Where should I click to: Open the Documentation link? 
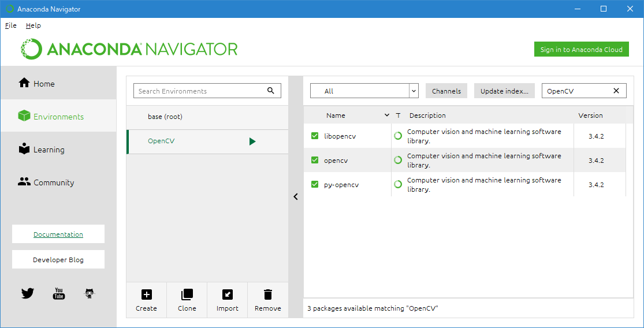pos(58,234)
